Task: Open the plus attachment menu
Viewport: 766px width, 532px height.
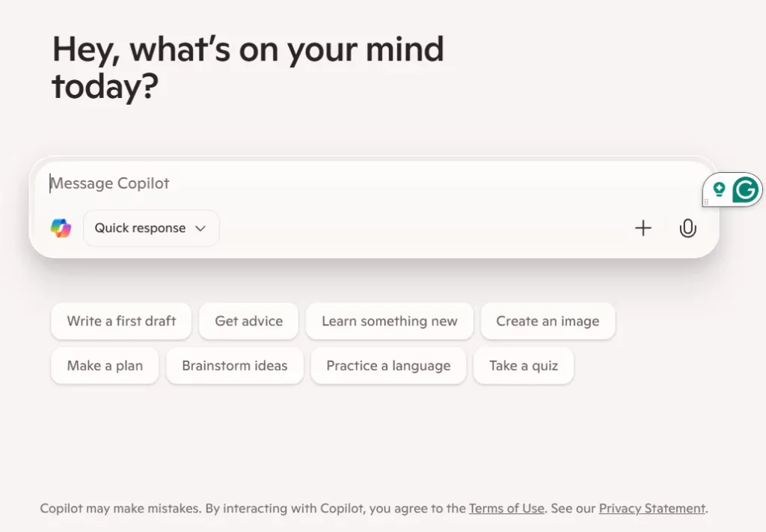Action: (643, 228)
